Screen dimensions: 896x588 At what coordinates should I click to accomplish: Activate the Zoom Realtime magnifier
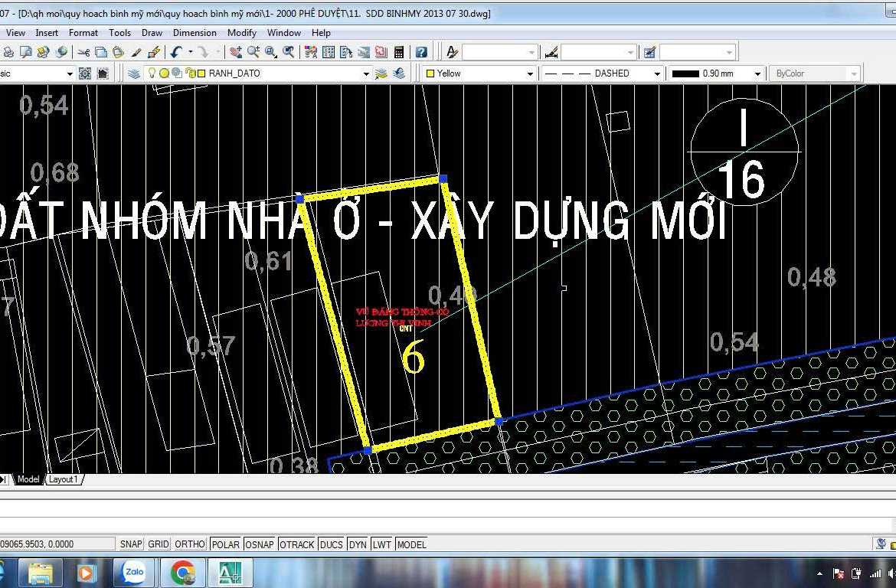click(x=253, y=52)
